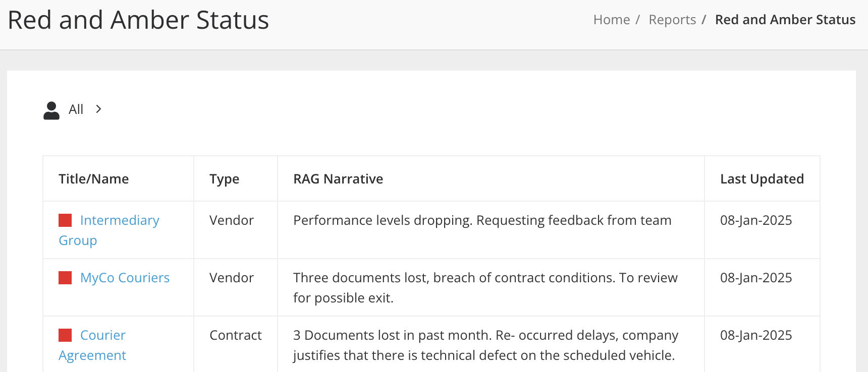The image size is (868, 372).
Task: Click the red status square beside Courier Agreement
Action: (x=65, y=335)
